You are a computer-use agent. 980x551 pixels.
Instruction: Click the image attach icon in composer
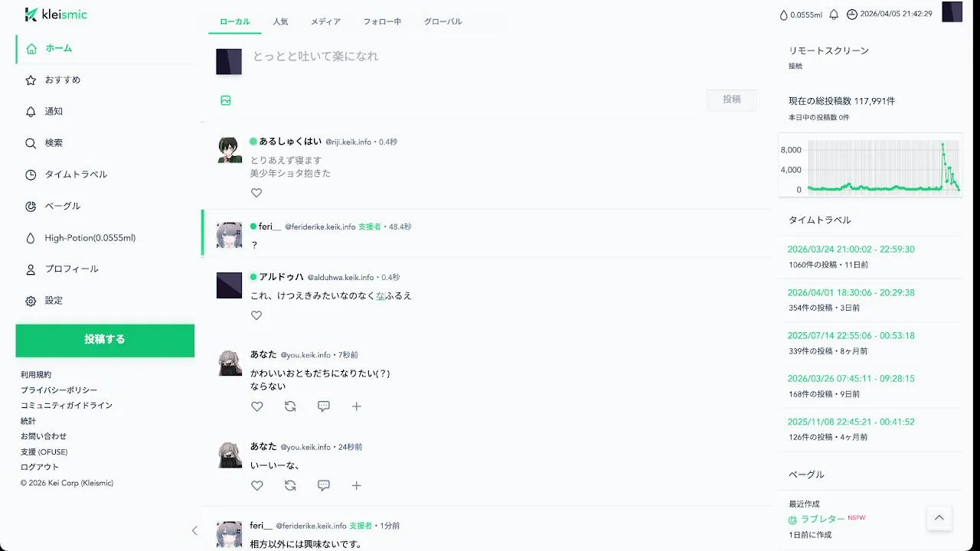[x=226, y=100]
